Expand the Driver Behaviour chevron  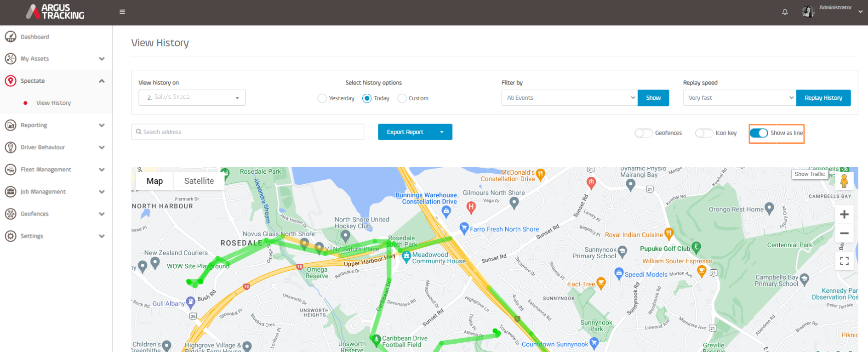click(x=102, y=148)
